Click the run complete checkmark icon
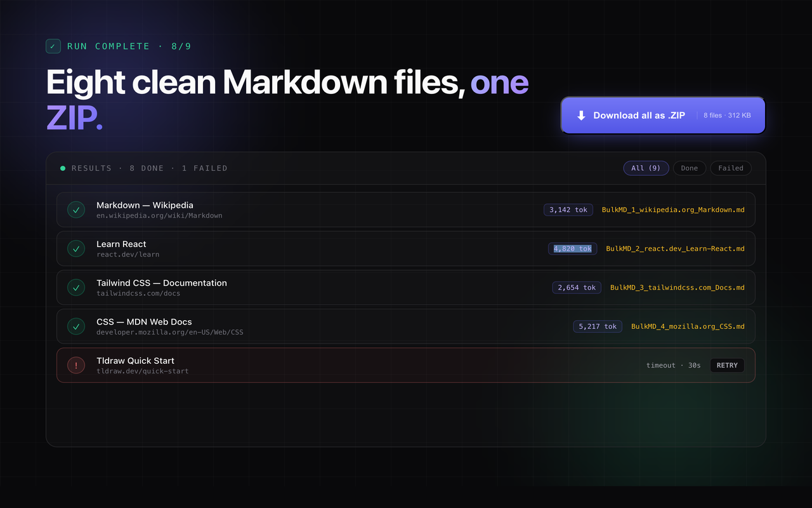Screen dimensions: 812x508 (x=53, y=46)
